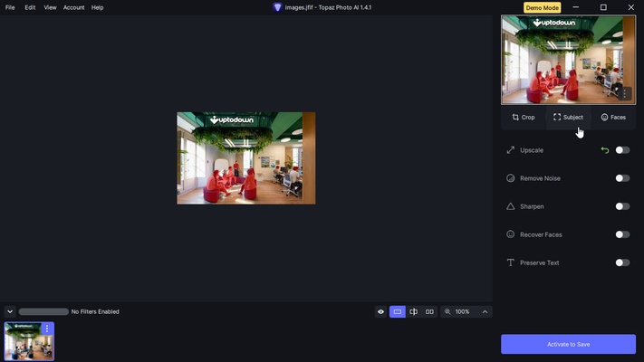Click the Topaz Photo AI logo icon
The image size is (644, 362).
point(278,7)
